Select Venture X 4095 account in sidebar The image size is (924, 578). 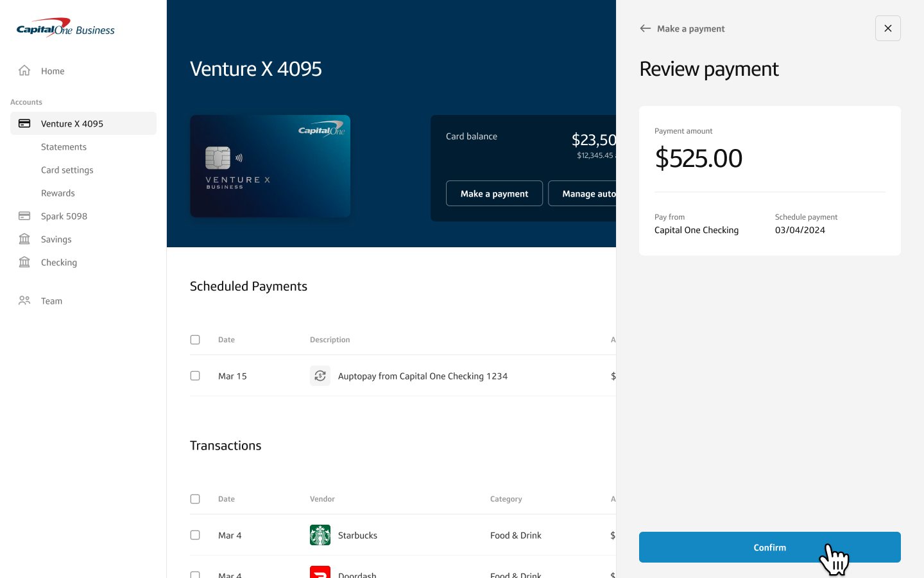(x=83, y=123)
